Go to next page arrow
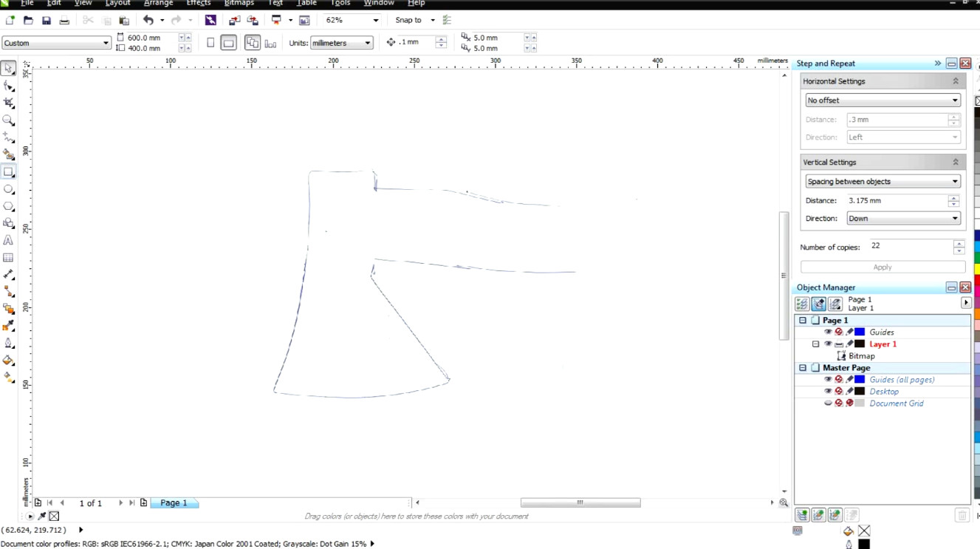The height and width of the screenshot is (549, 980). click(x=120, y=503)
